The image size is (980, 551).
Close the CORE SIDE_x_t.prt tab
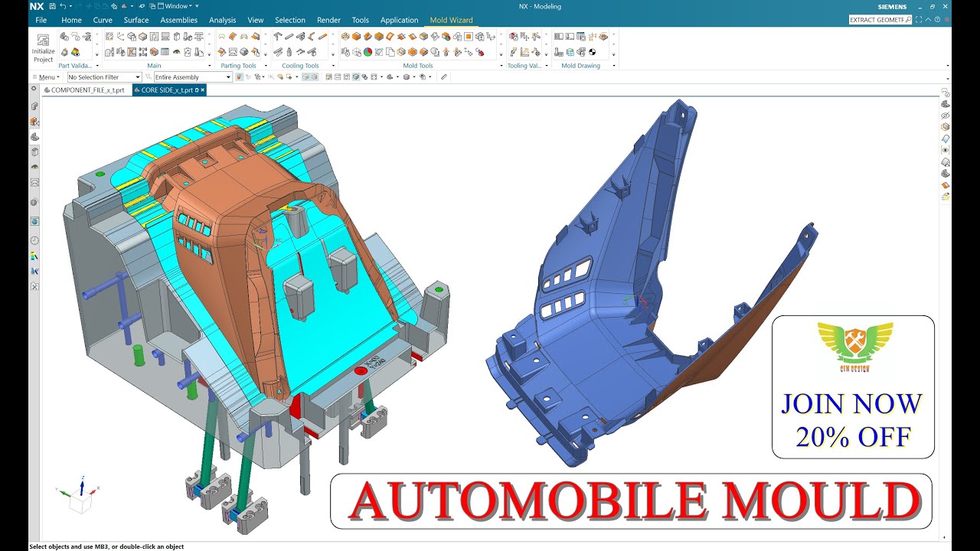tap(202, 90)
